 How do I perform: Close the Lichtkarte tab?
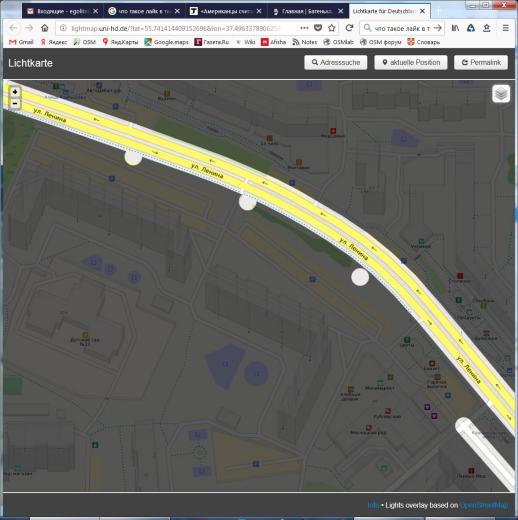pyautogui.click(x=422, y=11)
